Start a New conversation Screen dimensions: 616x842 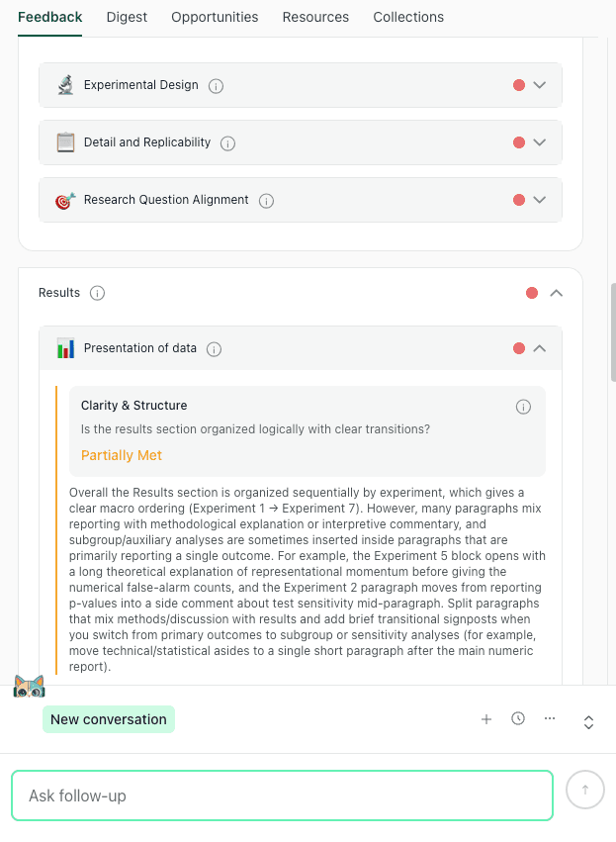(x=109, y=719)
